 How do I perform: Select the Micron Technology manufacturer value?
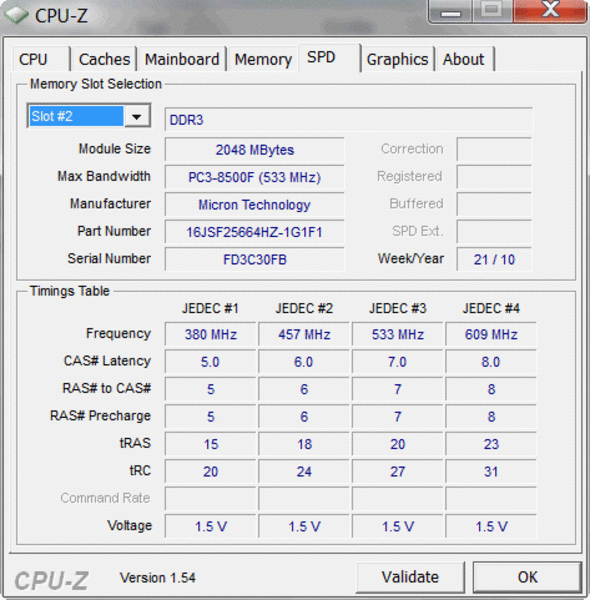(254, 205)
